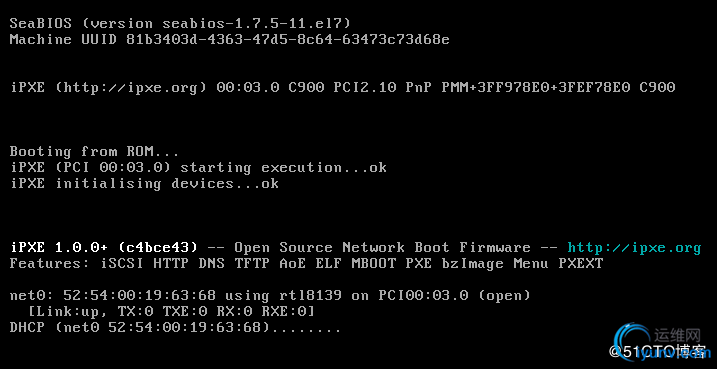This screenshot has width=717, height=369.
Task: Click the PCI00:03.0 (open) text
Action: (x=454, y=295)
